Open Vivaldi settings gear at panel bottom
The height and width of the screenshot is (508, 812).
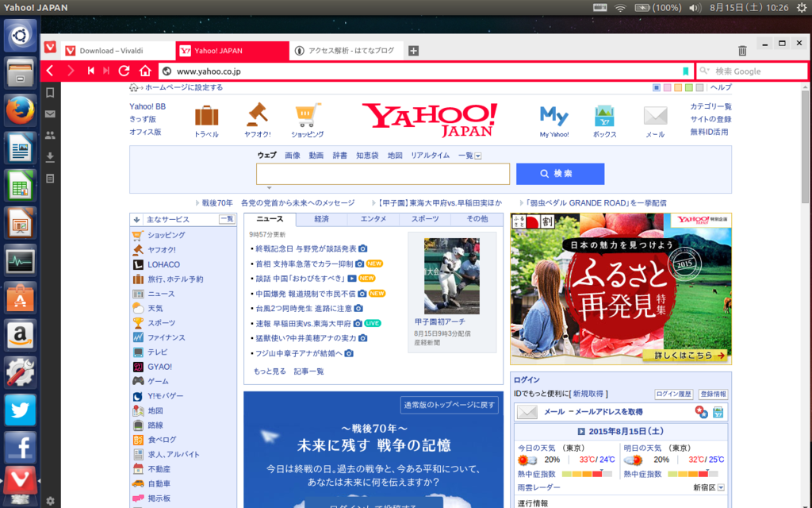[x=50, y=501]
